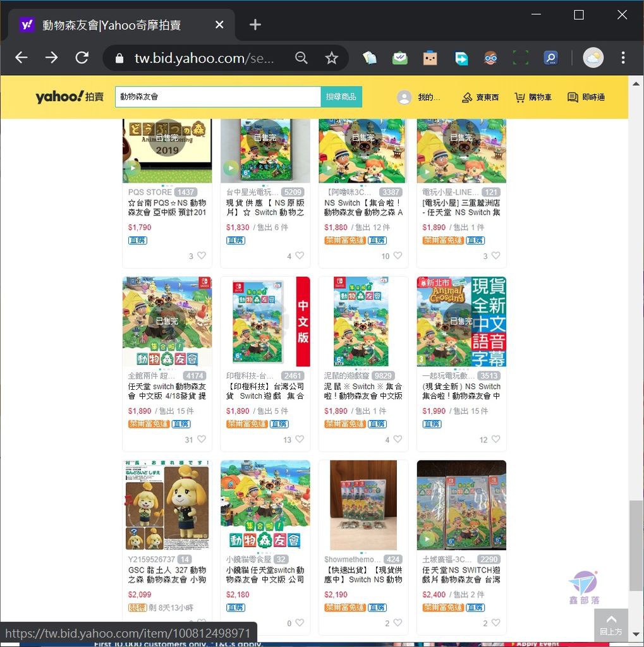Image resolution: width=644 pixels, height=647 pixels.
Task: Close the 動物森友會 Yahoo tab
Action: point(220,25)
